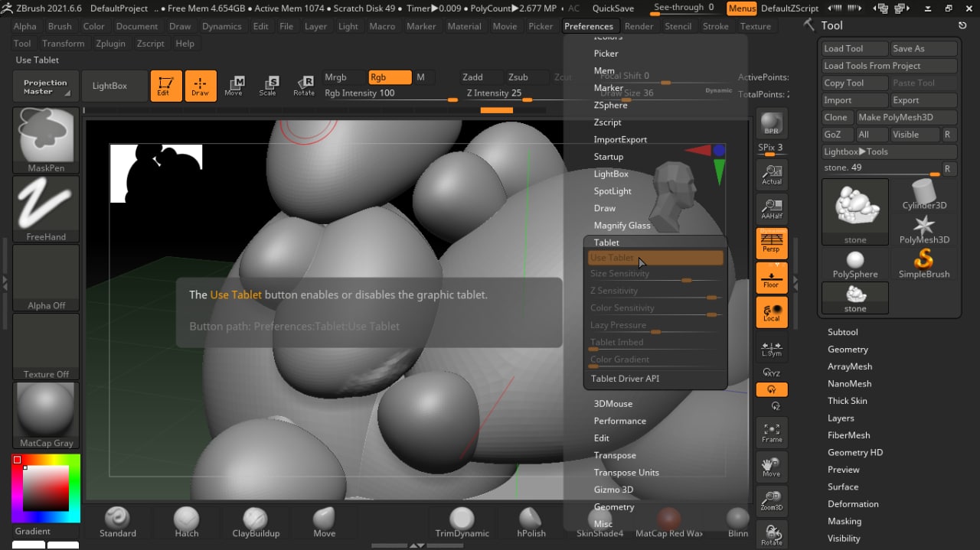Open LightBox browser button
Image resolution: width=980 pixels, height=550 pixels.
(114, 86)
